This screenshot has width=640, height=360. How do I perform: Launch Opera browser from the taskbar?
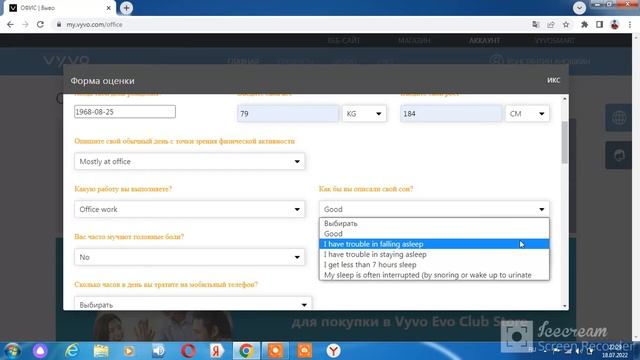pyautogui.click(x=188, y=351)
